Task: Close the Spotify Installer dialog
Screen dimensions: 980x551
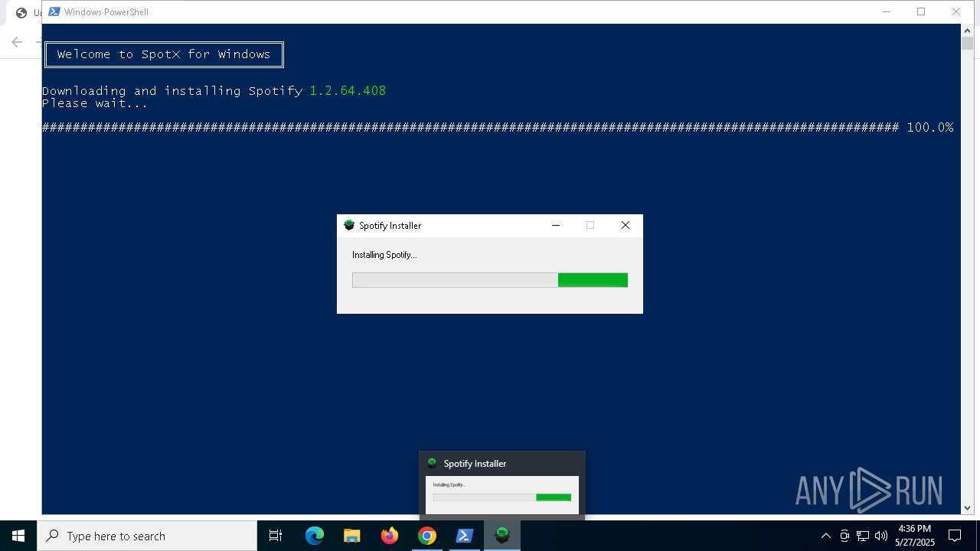Action: point(626,225)
